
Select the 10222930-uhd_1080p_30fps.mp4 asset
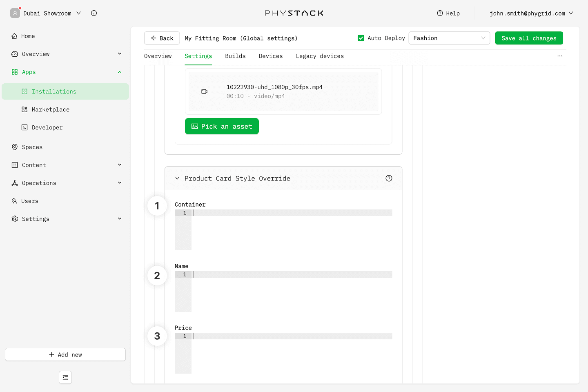coord(283,91)
